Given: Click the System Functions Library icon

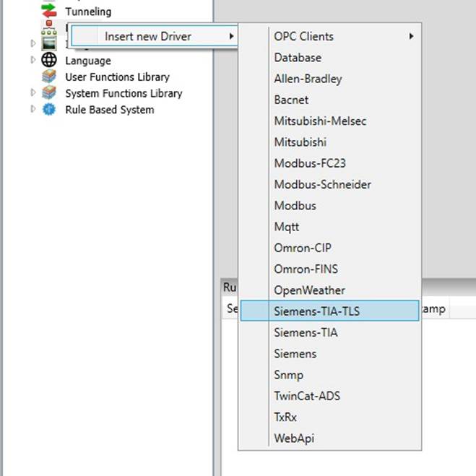Looking at the screenshot, I should point(49,93).
